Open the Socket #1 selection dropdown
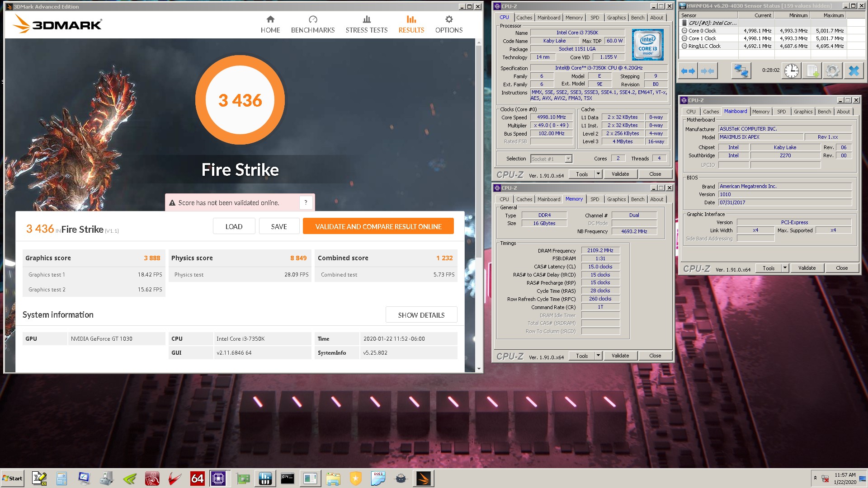 pyautogui.click(x=568, y=159)
